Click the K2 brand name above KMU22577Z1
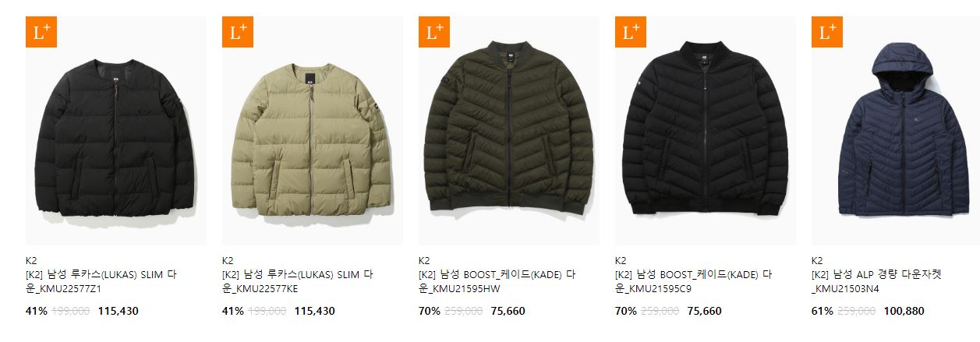 click(31, 261)
